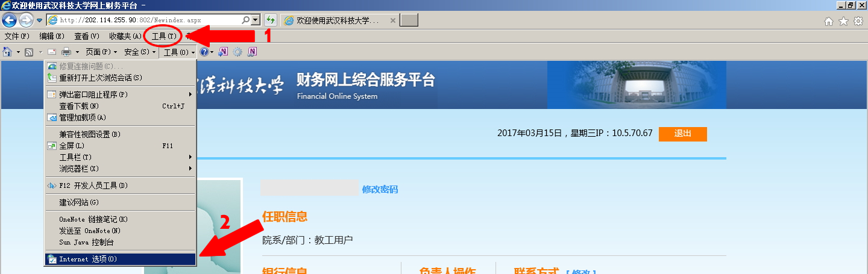Click the Refresh page icon

coord(271,20)
